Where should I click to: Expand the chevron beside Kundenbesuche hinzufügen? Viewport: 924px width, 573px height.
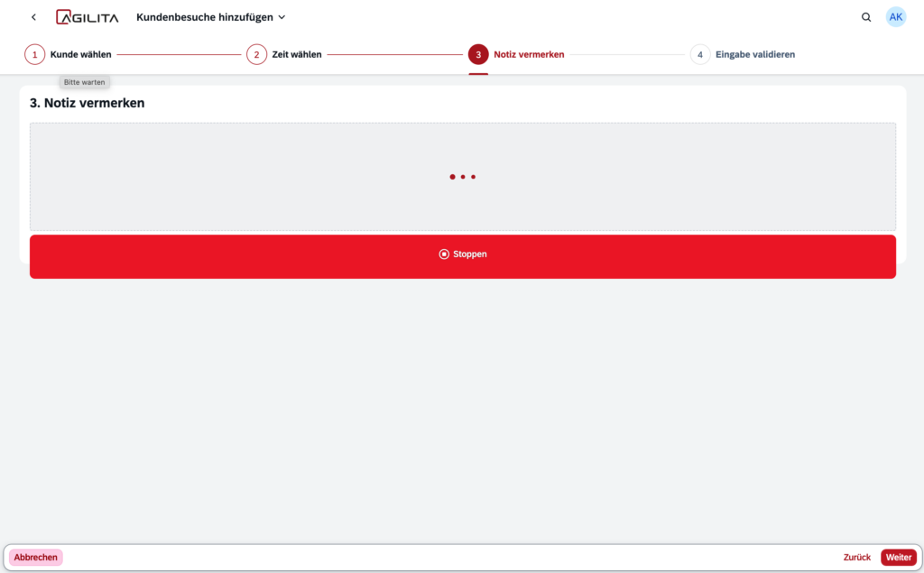(282, 17)
